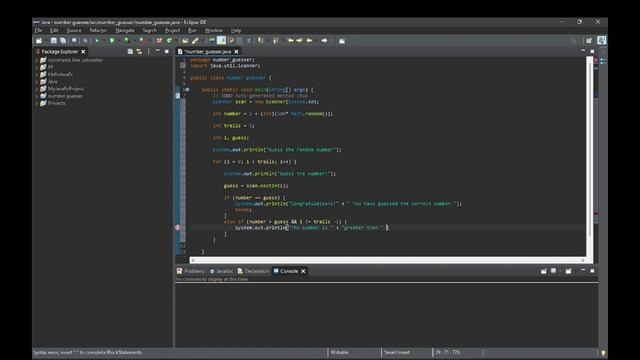640x360 pixels.
Task: Minimize the Package Explorer panel
Action: tap(158, 51)
